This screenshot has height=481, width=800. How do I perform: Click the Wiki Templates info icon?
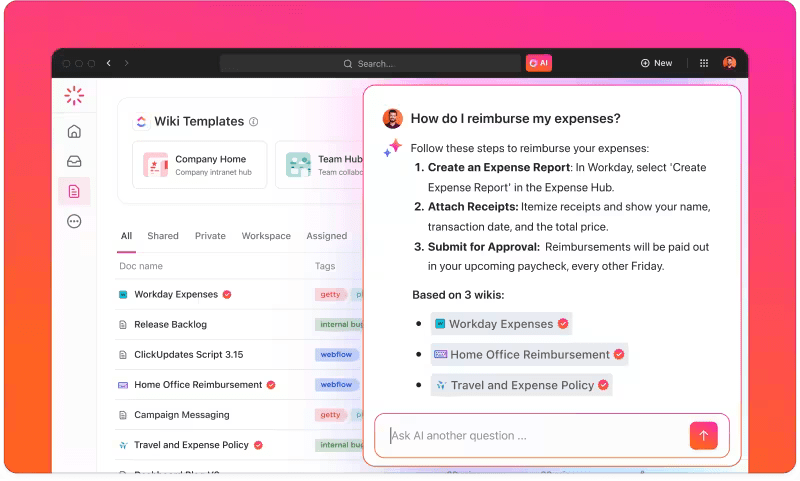(254, 121)
